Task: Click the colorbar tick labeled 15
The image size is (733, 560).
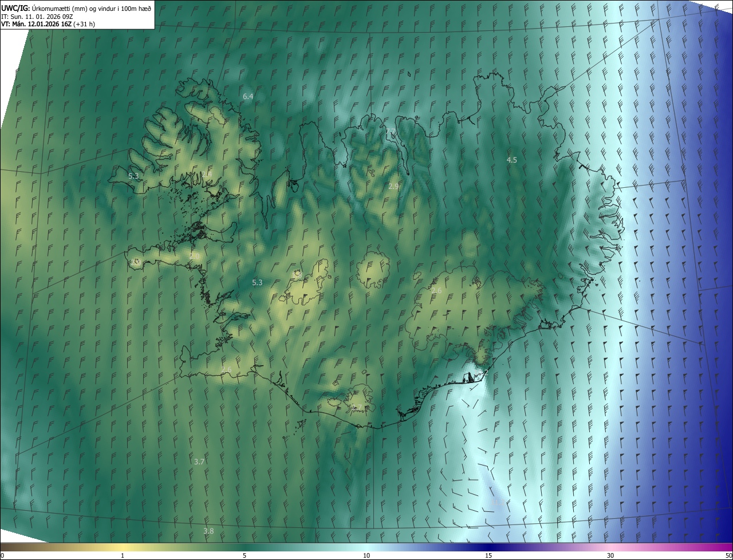Action: 488,555
